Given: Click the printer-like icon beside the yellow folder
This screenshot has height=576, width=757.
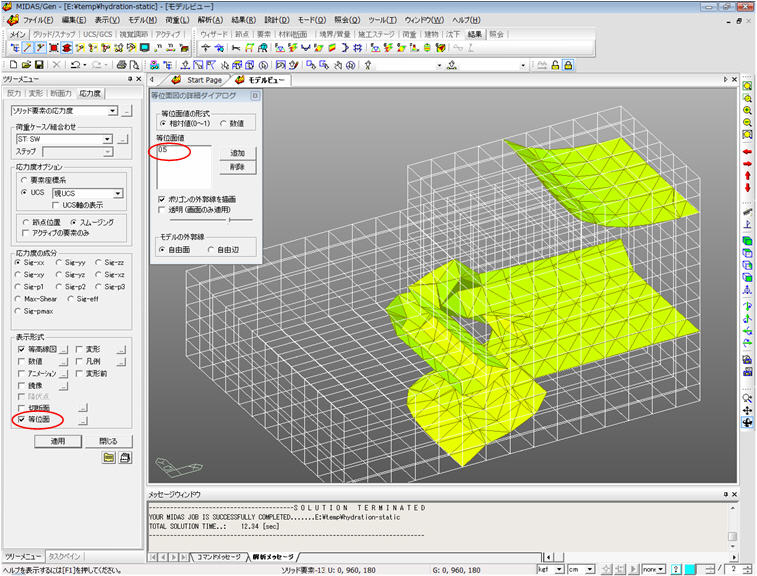Looking at the screenshot, I should point(125,457).
